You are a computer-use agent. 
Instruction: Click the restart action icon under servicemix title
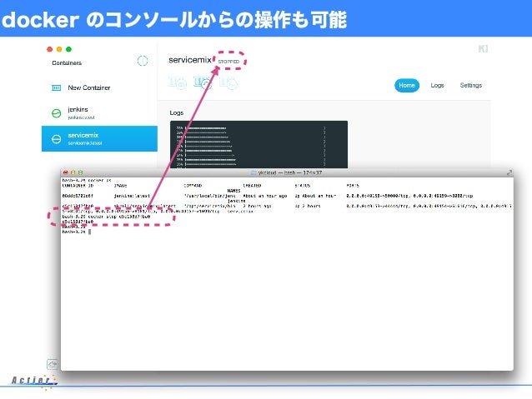click(x=203, y=82)
